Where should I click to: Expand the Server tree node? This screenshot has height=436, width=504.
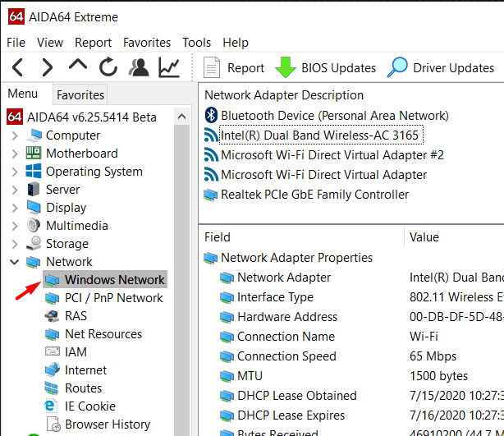[x=15, y=190]
